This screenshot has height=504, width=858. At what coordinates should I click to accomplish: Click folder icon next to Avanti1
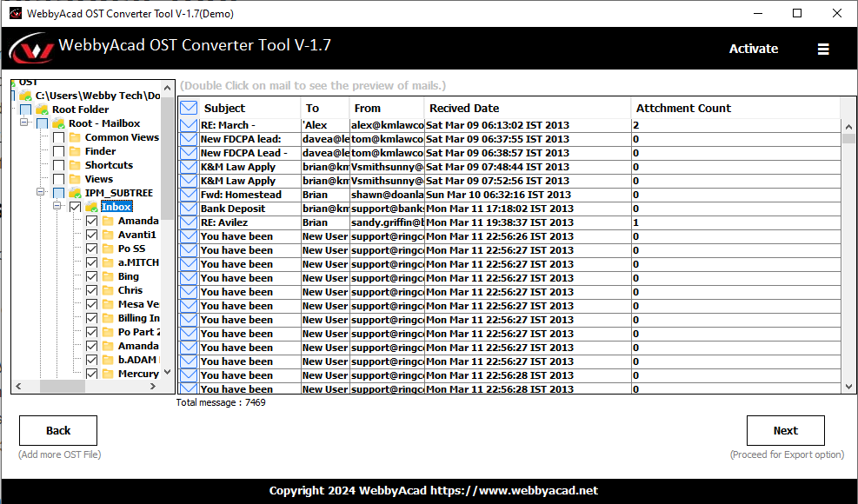click(x=108, y=235)
